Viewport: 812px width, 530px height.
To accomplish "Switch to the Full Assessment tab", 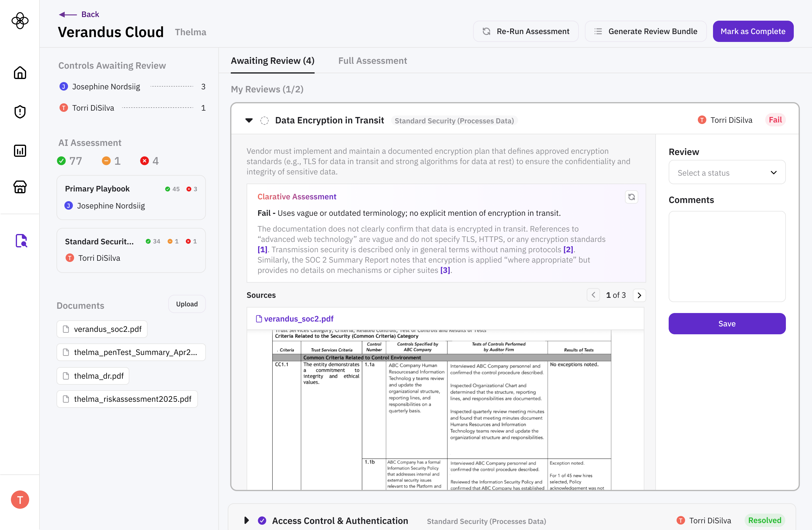I will 372,61.
